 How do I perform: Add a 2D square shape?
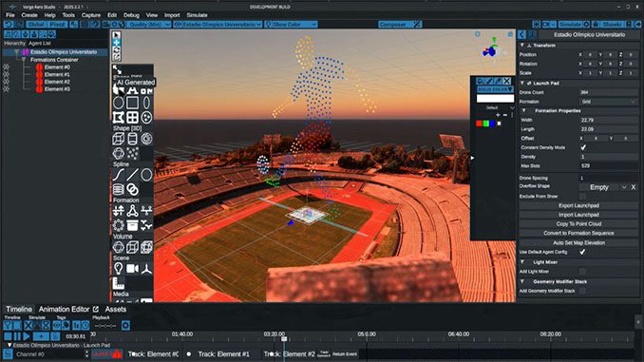[132, 103]
